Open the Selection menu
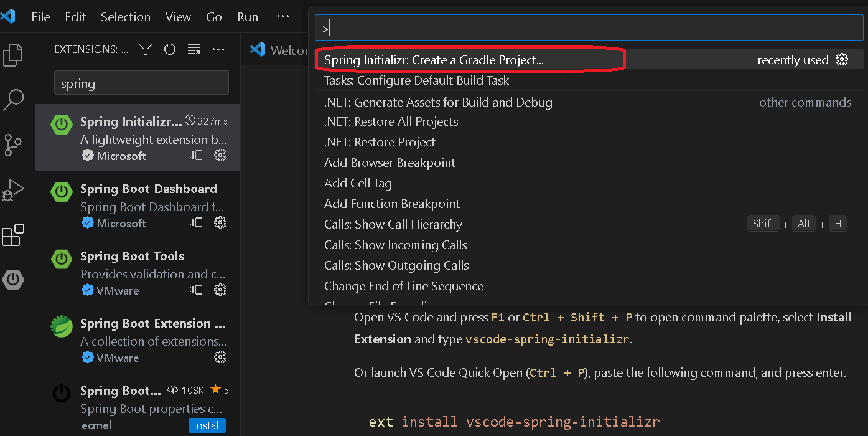The height and width of the screenshot is (436, 868). 126,17
